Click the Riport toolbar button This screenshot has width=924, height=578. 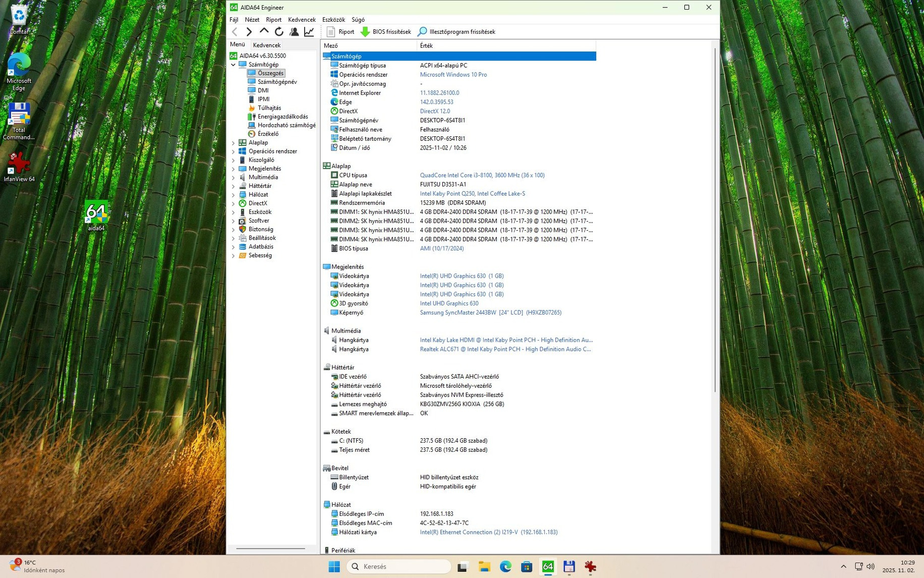340,32
